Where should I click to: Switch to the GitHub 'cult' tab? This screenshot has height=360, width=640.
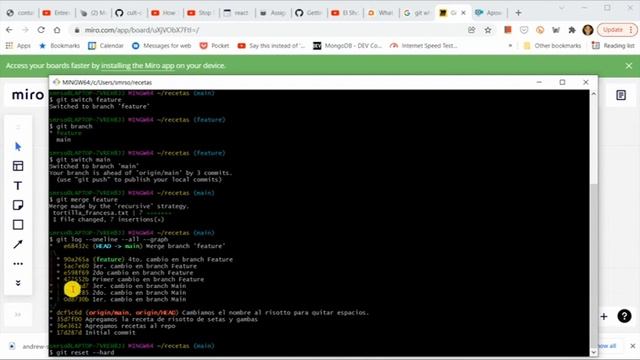129,13
